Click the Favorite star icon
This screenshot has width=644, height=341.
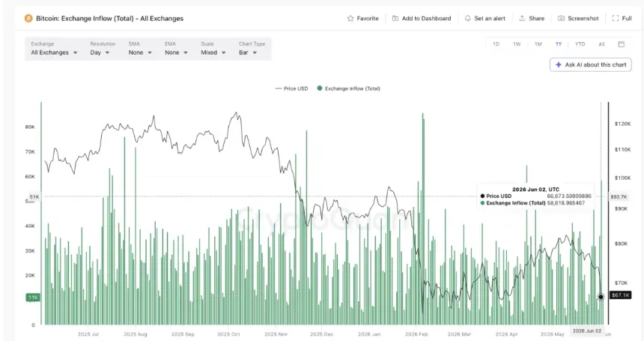(350, 19)
